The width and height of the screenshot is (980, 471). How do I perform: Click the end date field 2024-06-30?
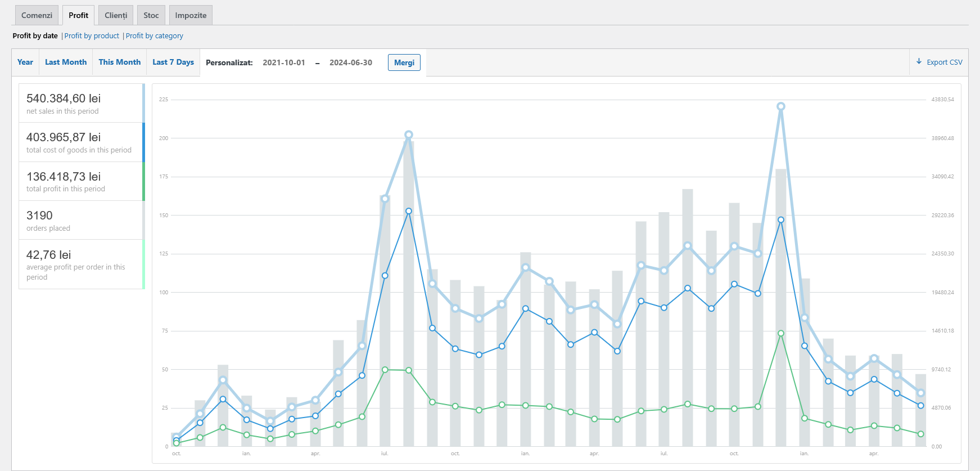(351, 62)
